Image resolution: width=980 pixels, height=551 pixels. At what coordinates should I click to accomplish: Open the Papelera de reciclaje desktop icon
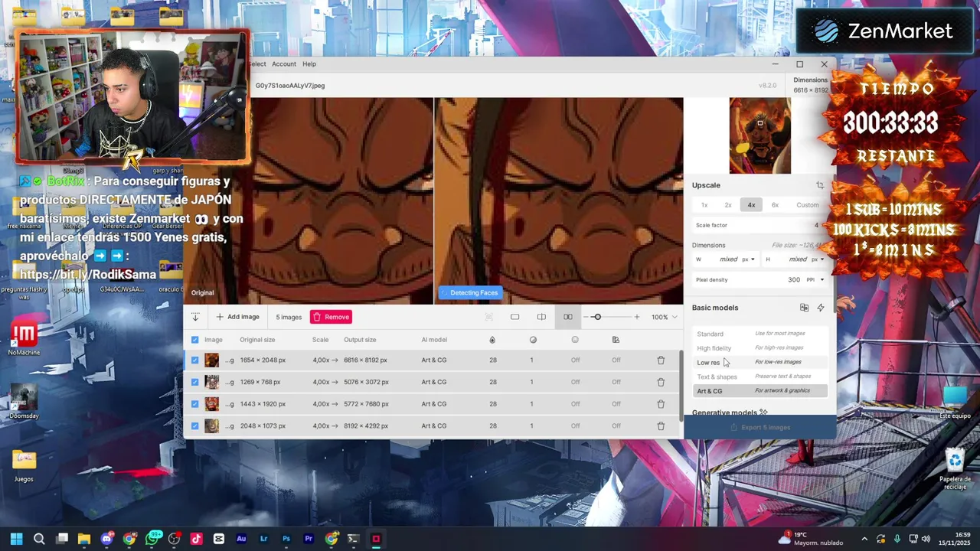tap(955, 468)
